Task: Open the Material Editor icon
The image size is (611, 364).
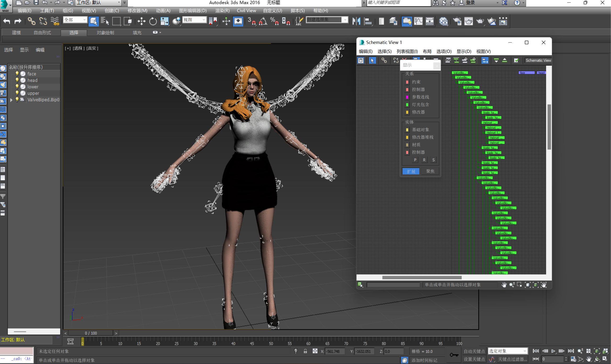Action: [x=444, y=21]
